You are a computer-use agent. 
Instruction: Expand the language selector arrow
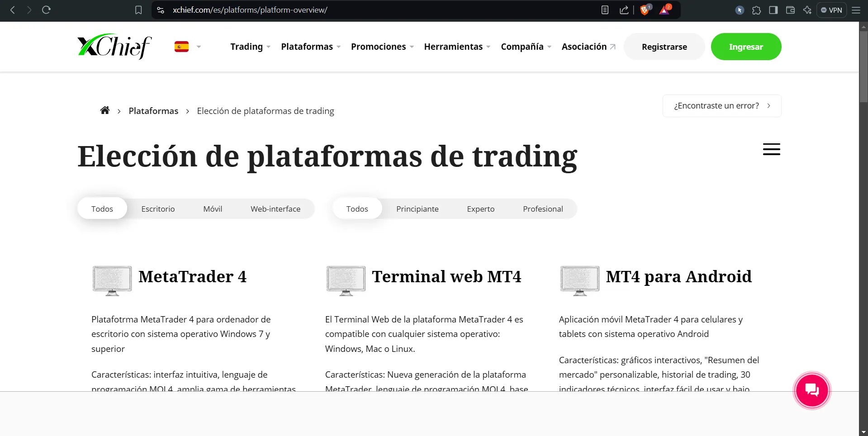coord(199,47)
